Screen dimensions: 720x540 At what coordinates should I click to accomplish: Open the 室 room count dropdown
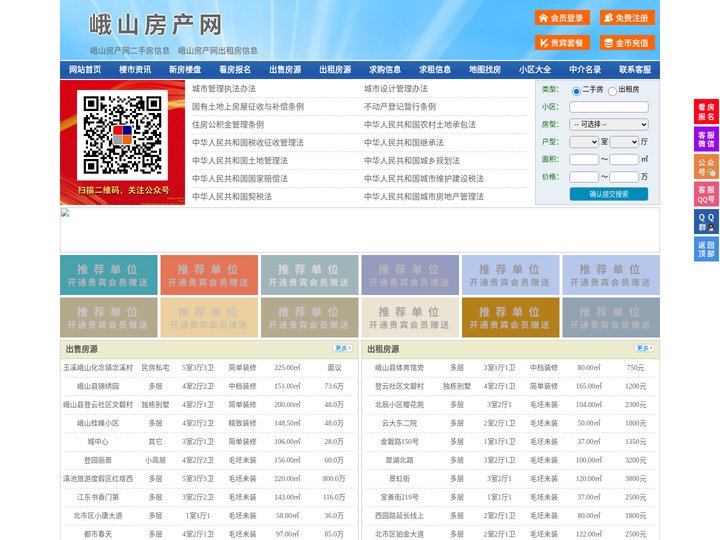(584, 142)
